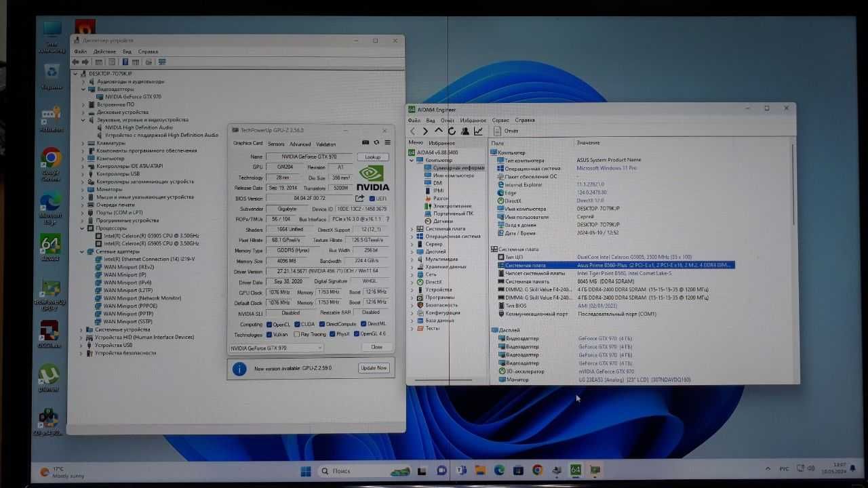Click the AIDA64 forward navigation arrow
868x488 pixels.
[x=425, y=131]
